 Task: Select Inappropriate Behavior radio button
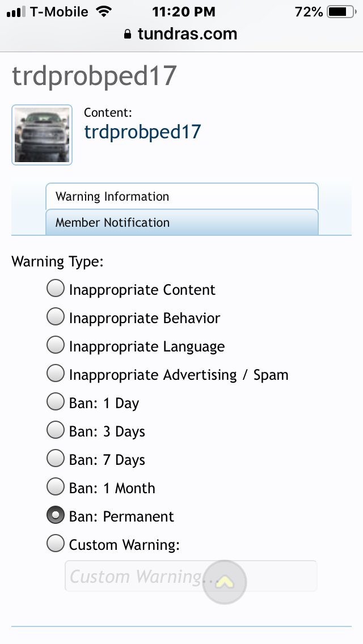tap(56, 317)
